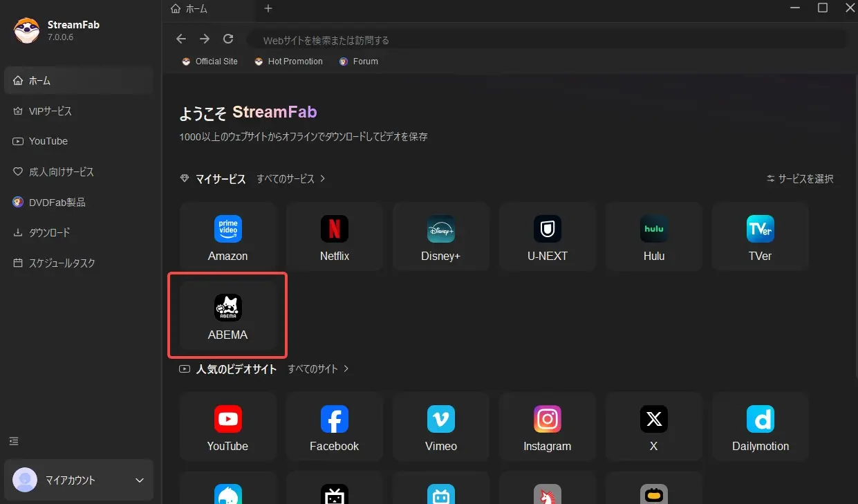Select YouTube in the sidebar
Image resolution: width=858 pixels, height=504 pixels.
click(79, 141)
